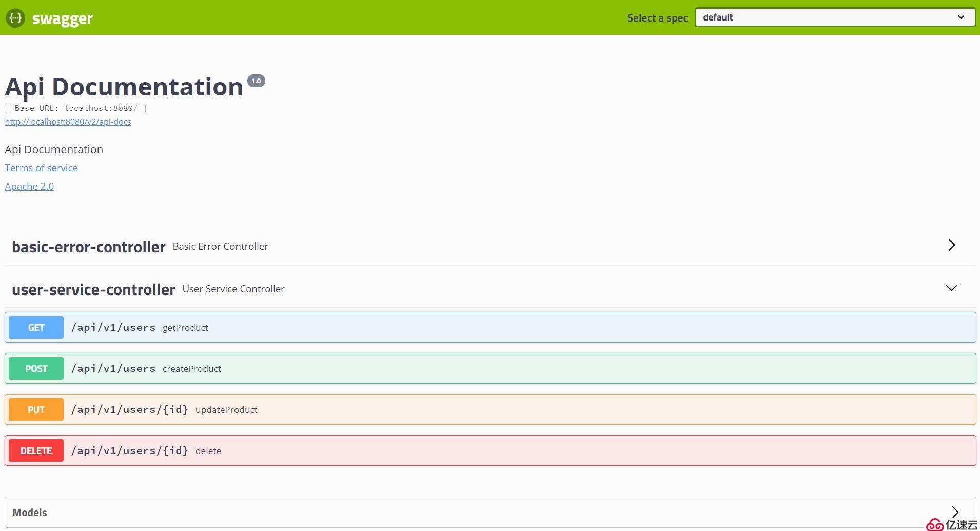Open the GET method badge for getProduct
The image size is (980, 531).
pos(36,327)
